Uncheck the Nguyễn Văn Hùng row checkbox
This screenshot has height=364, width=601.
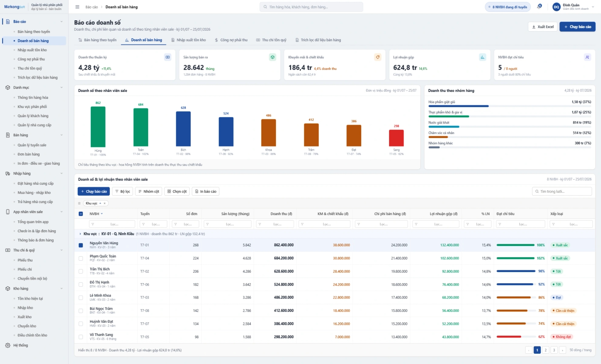click(x=81, y=245)
